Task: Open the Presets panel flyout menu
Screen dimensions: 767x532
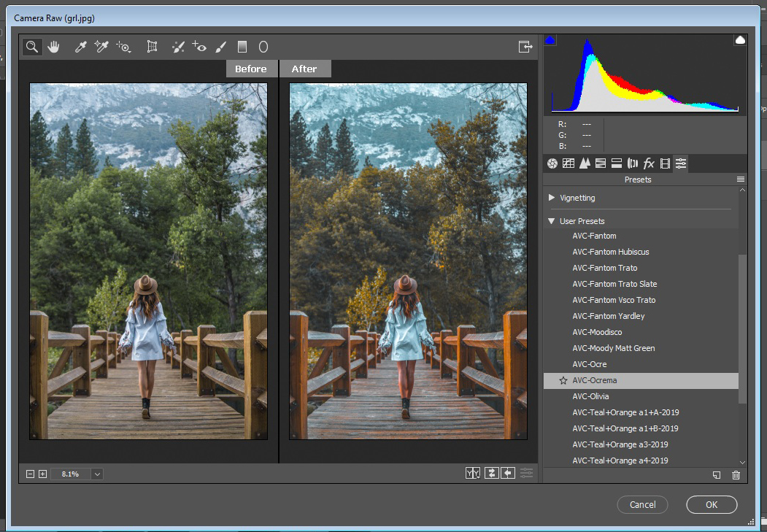Action: click(x=741, y=180)
